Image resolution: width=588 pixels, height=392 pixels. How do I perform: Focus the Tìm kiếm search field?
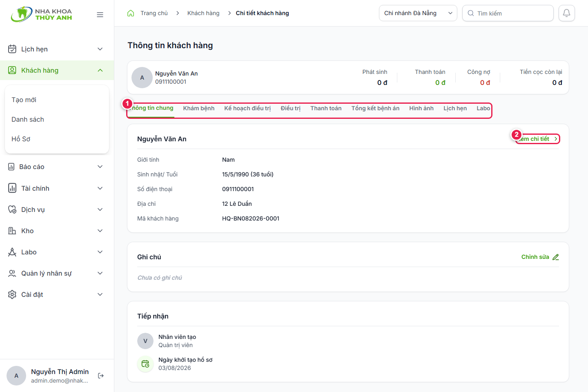[x=508, y=13]
